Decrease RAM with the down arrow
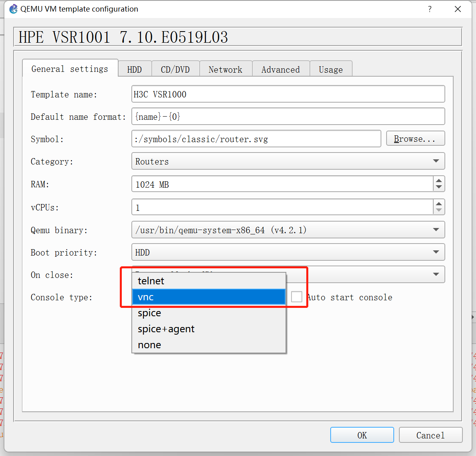This screenshot has height=456, width=476. pyautogui.click(x=438, y=188)
